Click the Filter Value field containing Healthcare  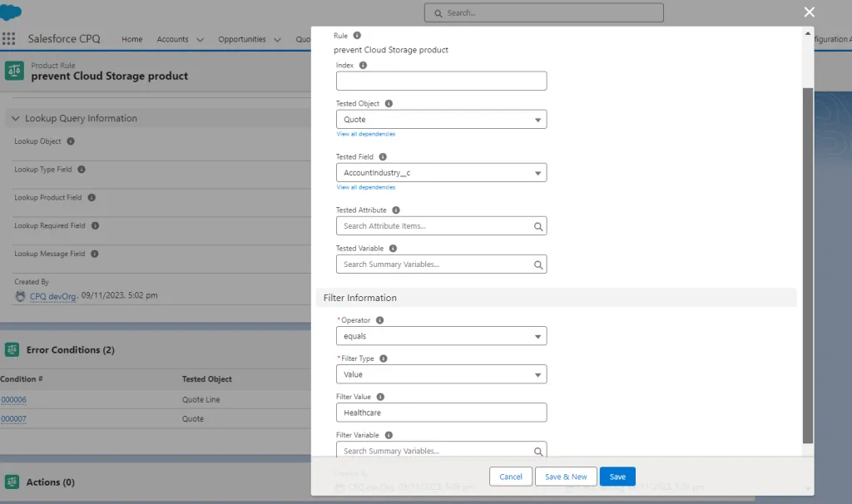441,413
